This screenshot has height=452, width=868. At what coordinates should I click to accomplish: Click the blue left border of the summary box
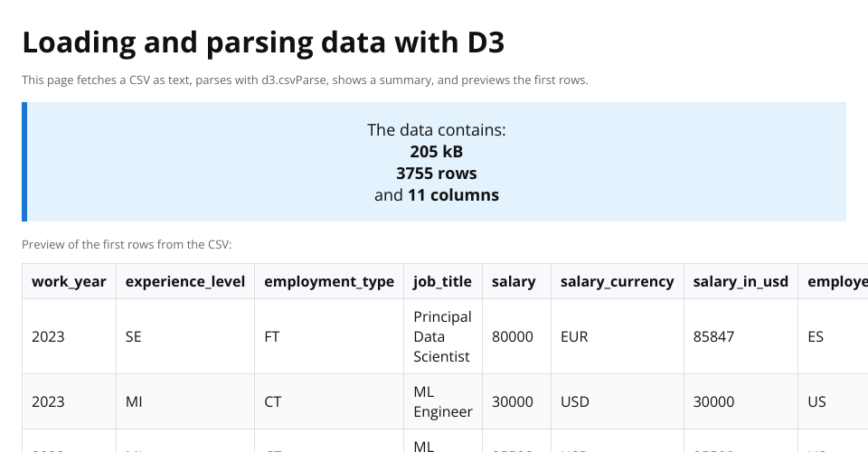[x=24, y=162]
